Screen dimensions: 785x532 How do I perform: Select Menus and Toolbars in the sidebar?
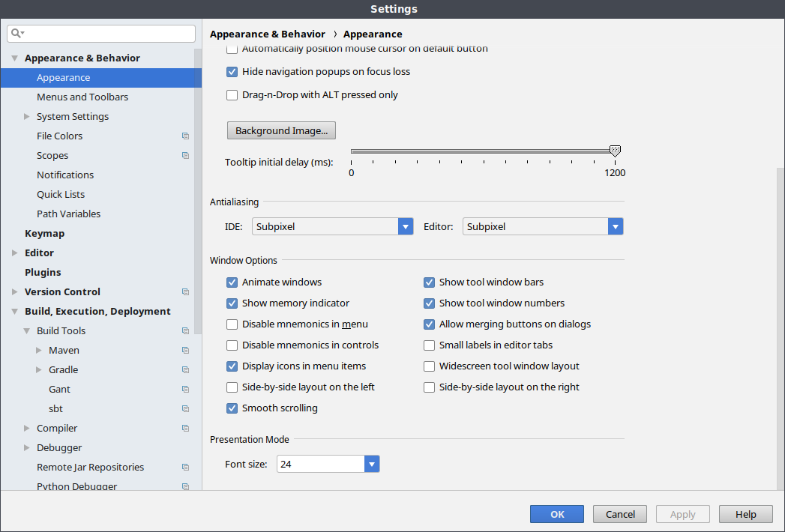(82, 97)
